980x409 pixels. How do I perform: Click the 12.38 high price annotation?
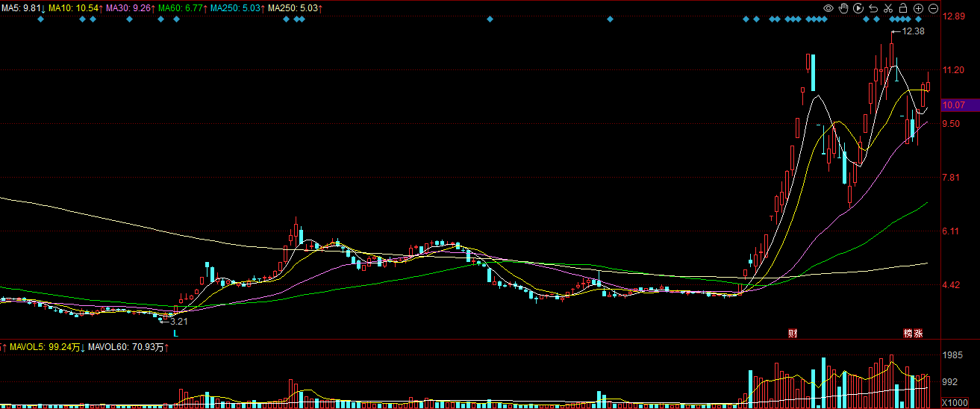coord(914,31)
